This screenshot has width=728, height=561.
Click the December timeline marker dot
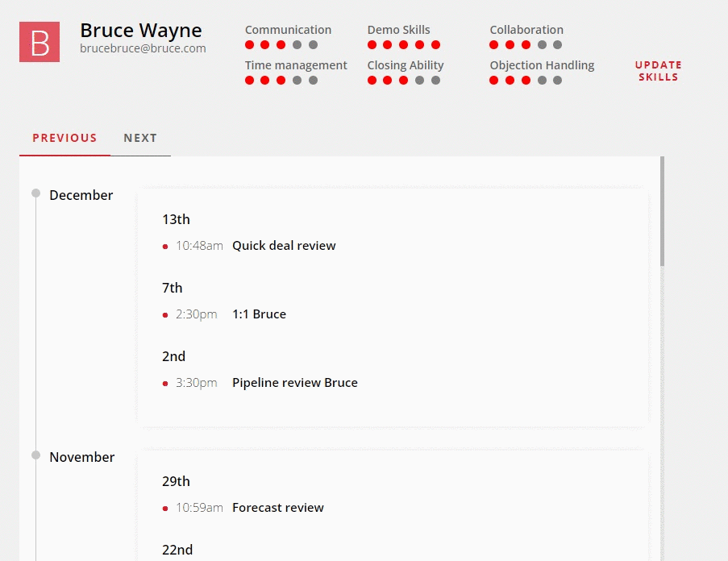coord(35,193)
